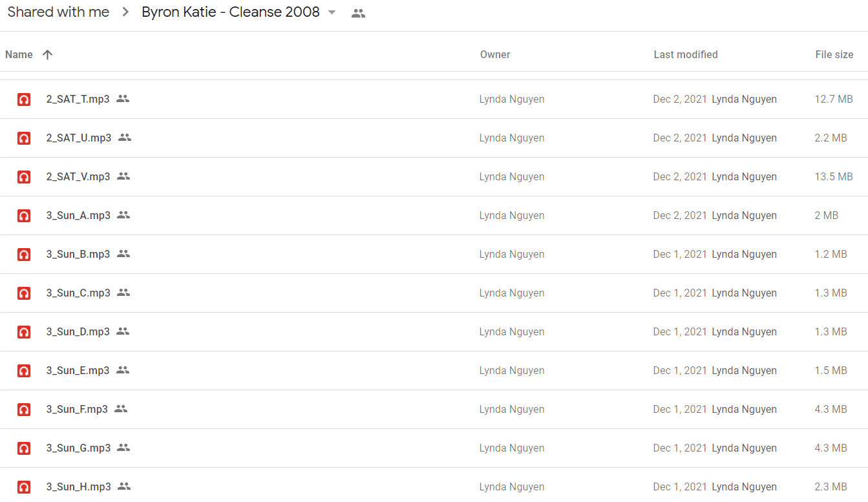Viewport: 868px width, 502px height.
Task: Select the 3_Sun_G.mp3 file name
Action: [78, 448]
